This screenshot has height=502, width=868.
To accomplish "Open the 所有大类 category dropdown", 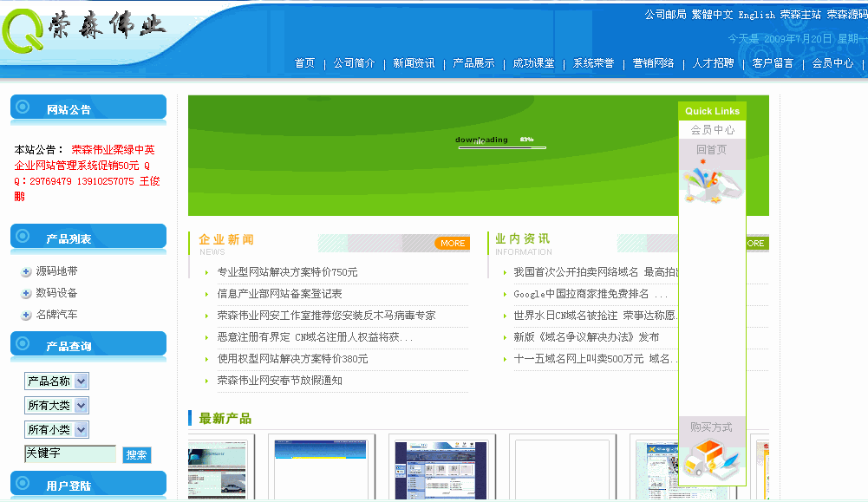I will 81,406.
